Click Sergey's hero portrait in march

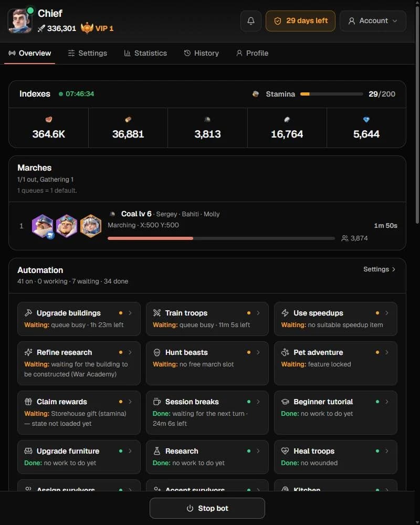point(43,226)
